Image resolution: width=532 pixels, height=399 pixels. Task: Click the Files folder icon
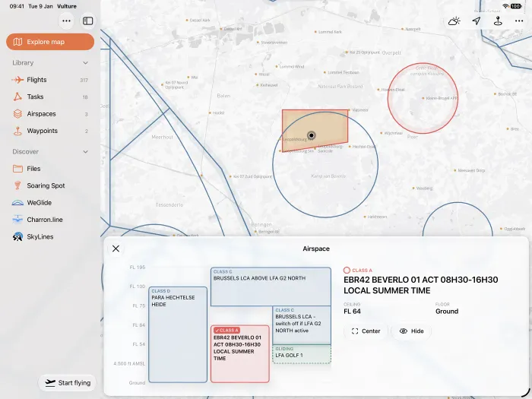pyautogui.click(x=17, y=169)
